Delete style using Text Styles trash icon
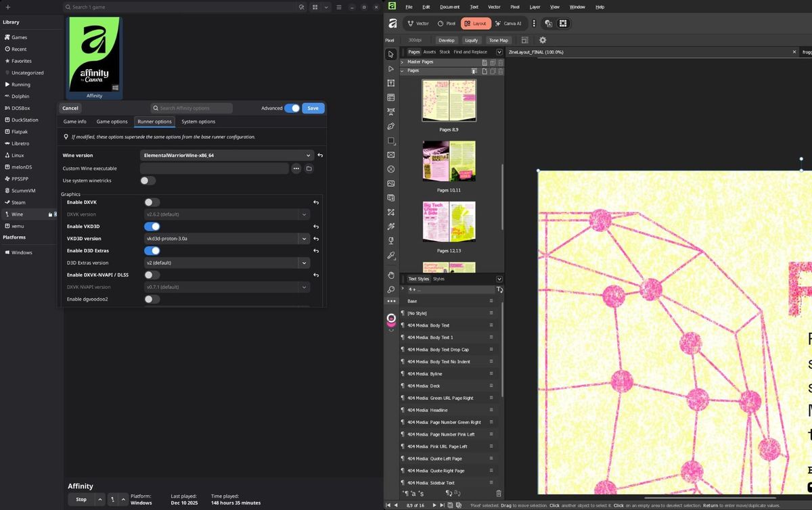The image size is (812, 510). pos(499,494)
